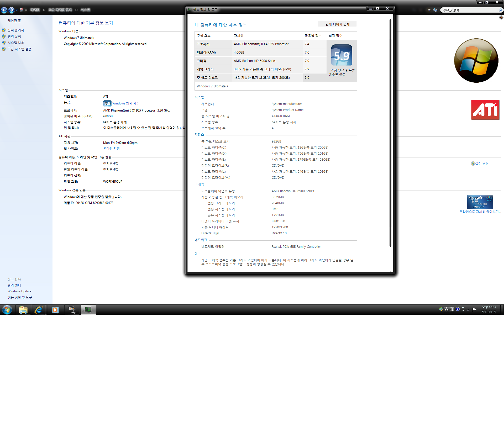Show hidden tray icons with up arrow
The height and width of the screenshot is (443, 504).
pyautogui.click(x=468, y=310)
